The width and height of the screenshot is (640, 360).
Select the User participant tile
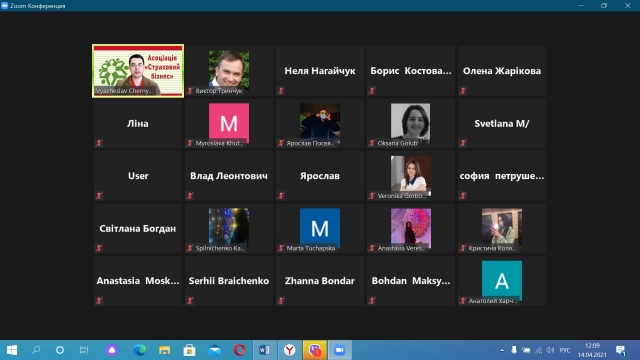click(138, 176)
